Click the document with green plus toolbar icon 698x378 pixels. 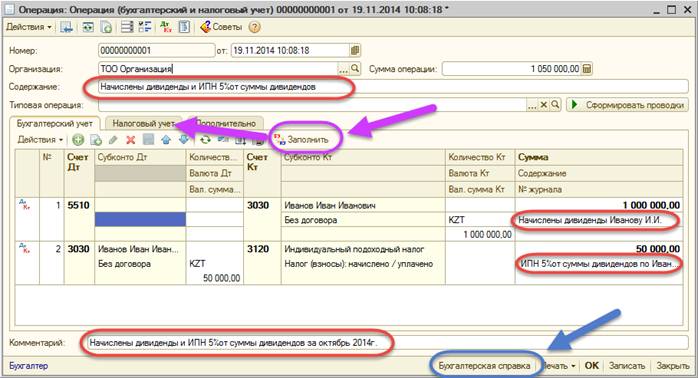point(106,27)
